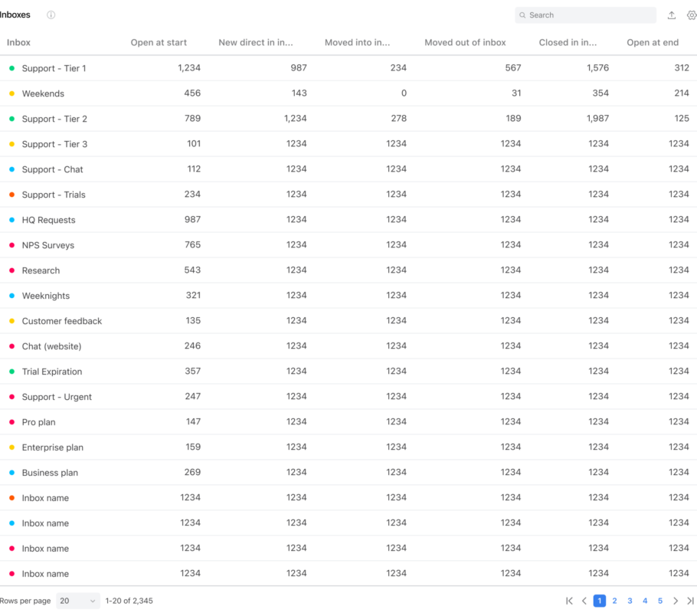697x616 pixels.
Task: Go to previous page chevron
Action: coord(584,601)
